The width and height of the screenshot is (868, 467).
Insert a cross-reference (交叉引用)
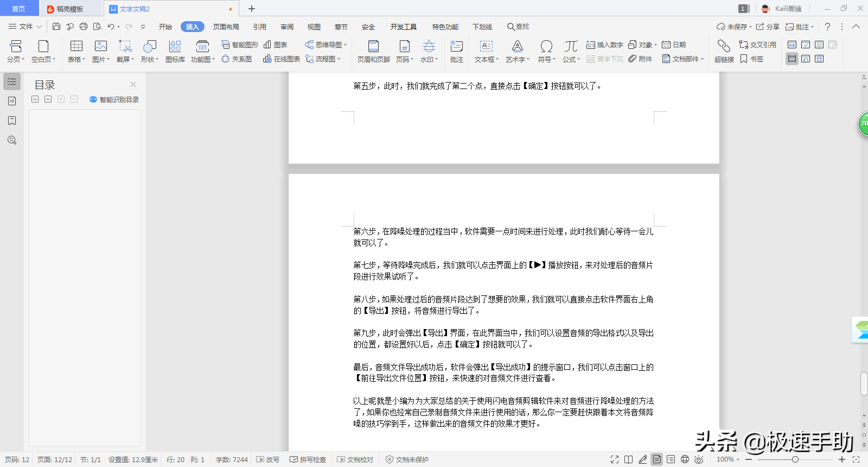[758, 45]
